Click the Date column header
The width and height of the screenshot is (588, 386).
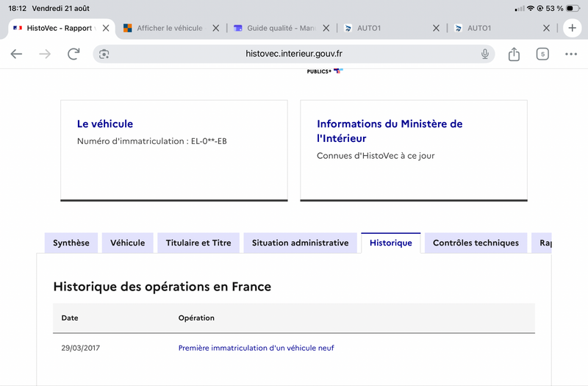70,318
